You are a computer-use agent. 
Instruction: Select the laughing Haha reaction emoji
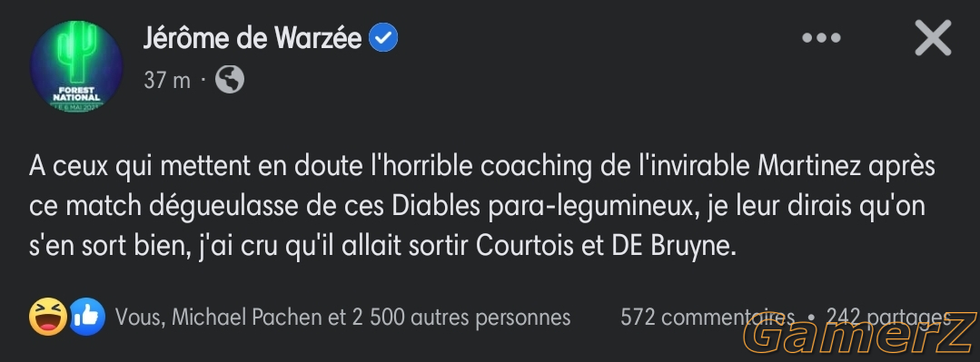(x=48, y=317)
